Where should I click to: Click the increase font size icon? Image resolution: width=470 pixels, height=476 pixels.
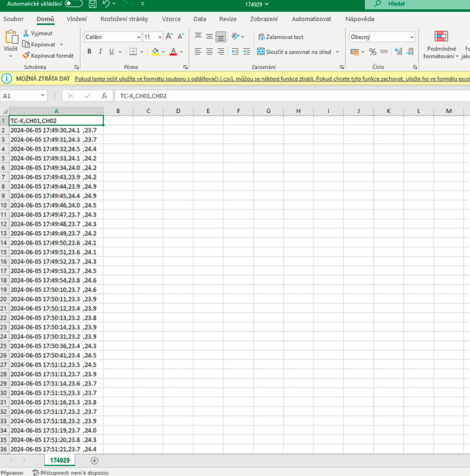pos(170,37)
